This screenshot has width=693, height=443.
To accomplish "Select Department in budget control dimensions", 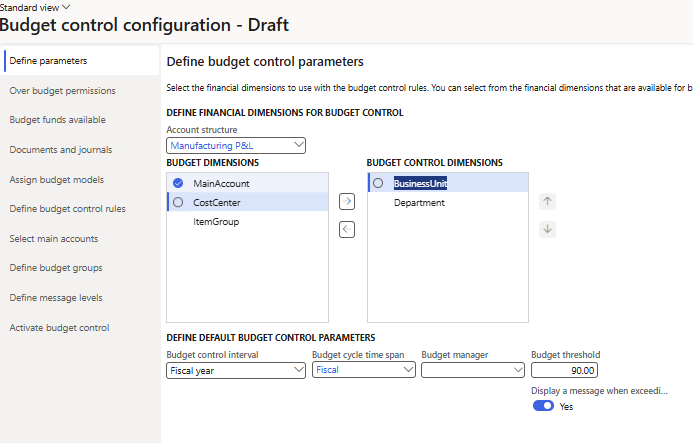I will pos(419,203).
